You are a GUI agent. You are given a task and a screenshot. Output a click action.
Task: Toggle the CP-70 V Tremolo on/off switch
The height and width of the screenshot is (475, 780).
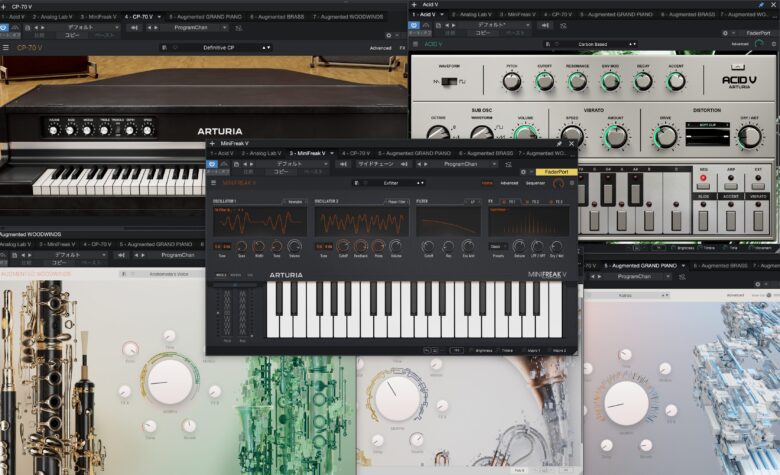coord(118,130)
